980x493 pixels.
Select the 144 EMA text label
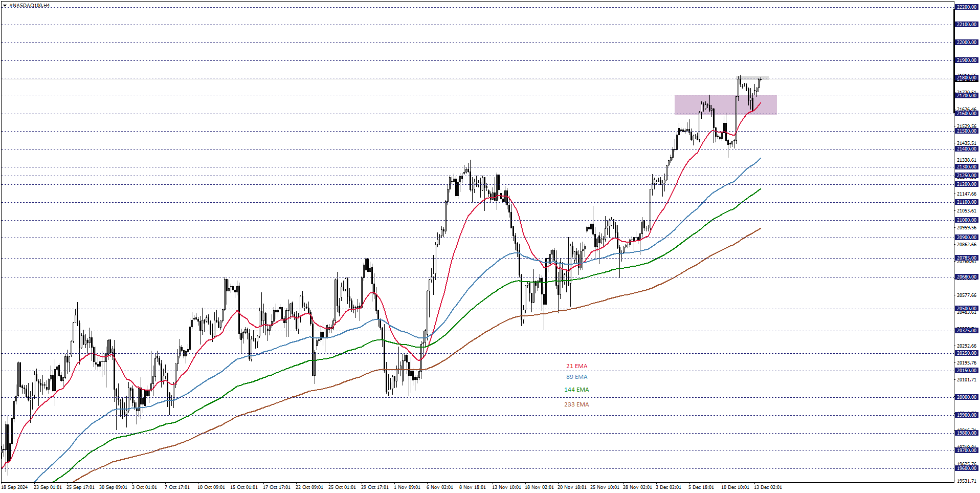(x=576, y=390)
